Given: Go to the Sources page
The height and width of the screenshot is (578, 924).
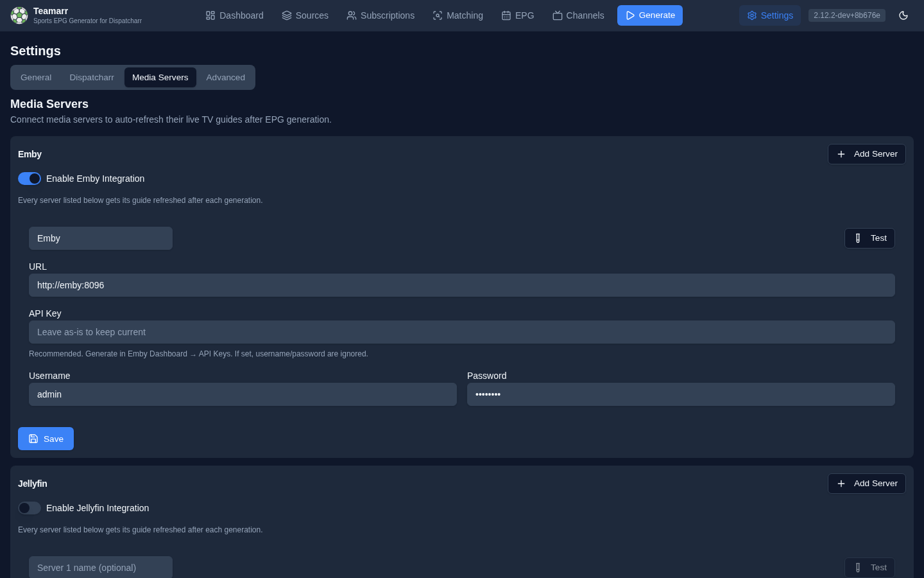Looking at the screenshot, I should pos(305,15).
